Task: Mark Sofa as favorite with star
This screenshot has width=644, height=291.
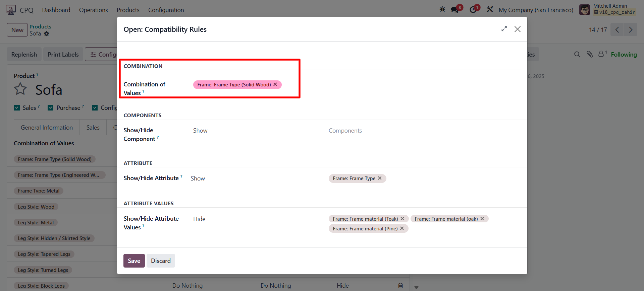Action: (x=20, y=89)
